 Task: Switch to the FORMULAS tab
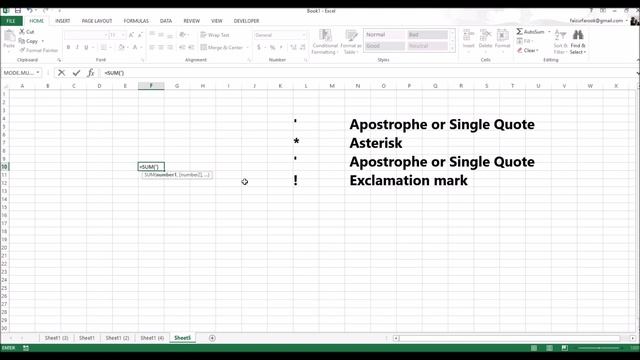pos(136,21)
